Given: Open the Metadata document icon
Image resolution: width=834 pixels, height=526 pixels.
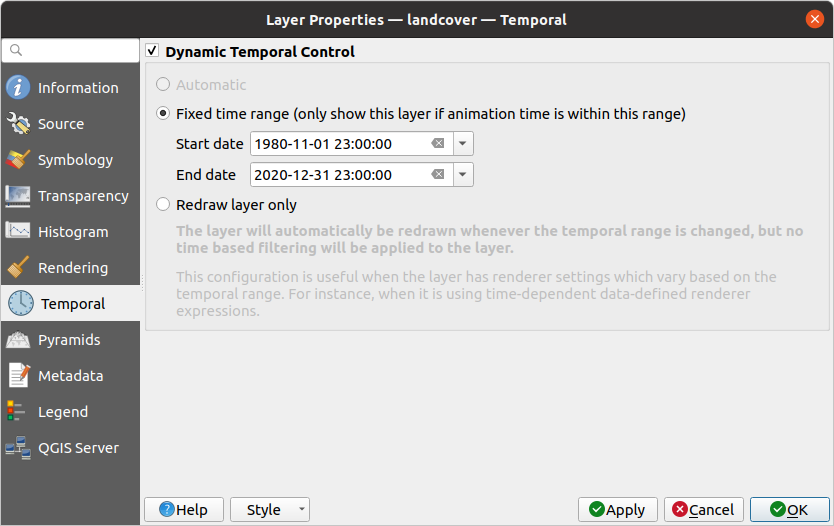Looking at the screenshot, I should tap(18, 376).
